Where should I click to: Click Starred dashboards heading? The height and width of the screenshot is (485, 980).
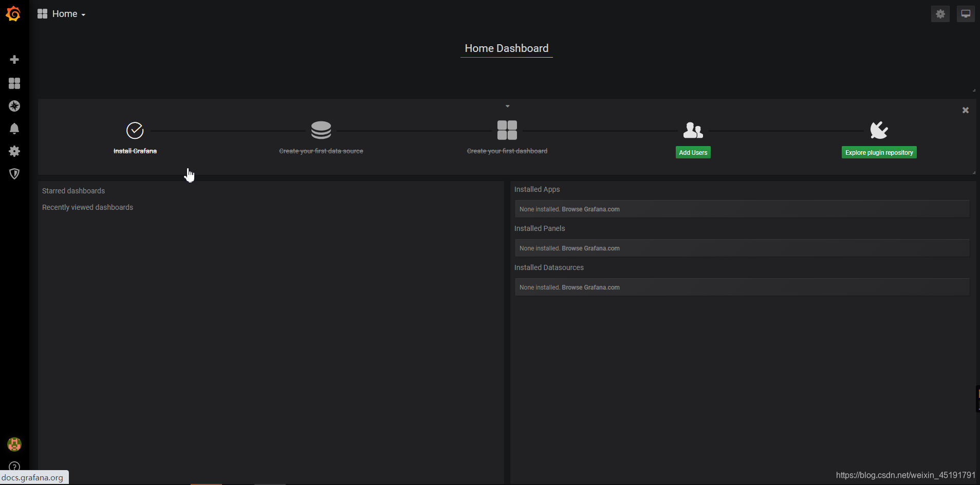pyautogui.click(x=73, y=191)
